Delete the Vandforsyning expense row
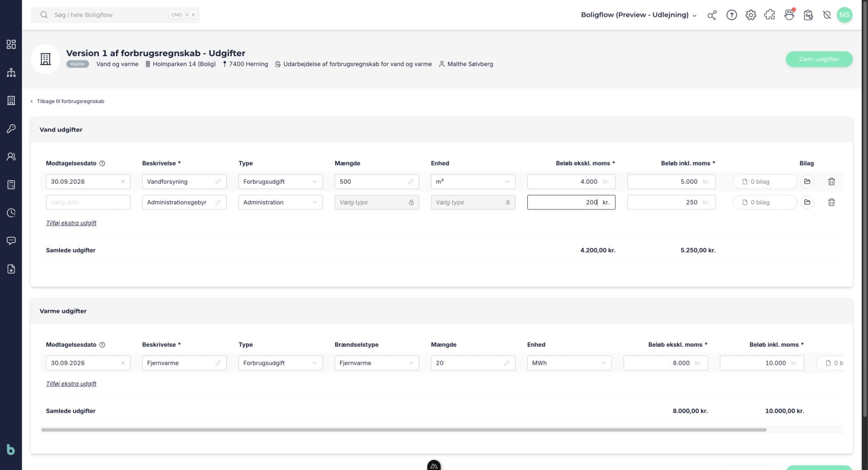Viewport: 868px width, 470px height. pos(831,182)
